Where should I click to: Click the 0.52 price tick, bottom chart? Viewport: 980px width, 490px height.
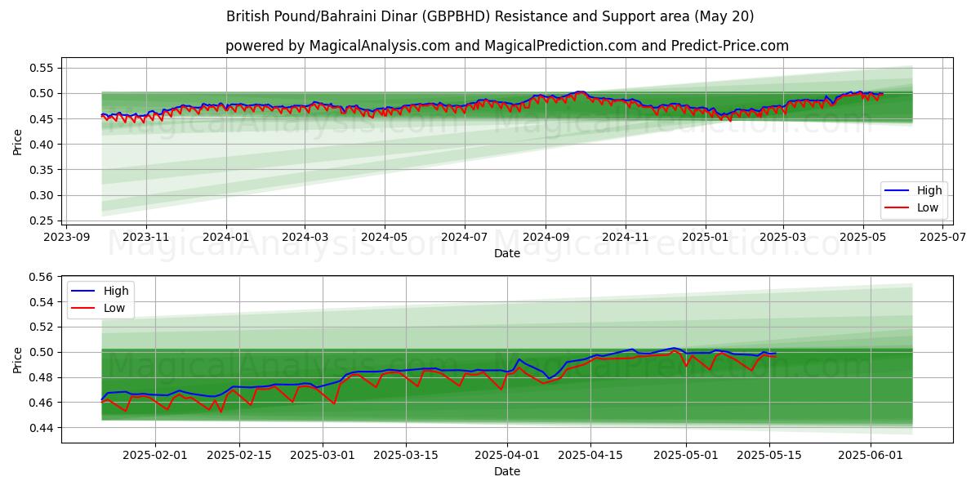pyautogui.click(x=42, y=327)
